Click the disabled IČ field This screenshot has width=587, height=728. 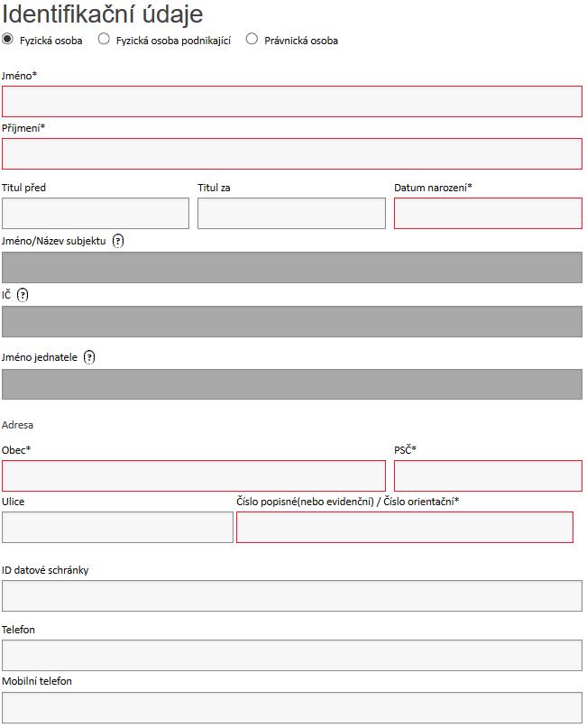[x=292, y=321]
